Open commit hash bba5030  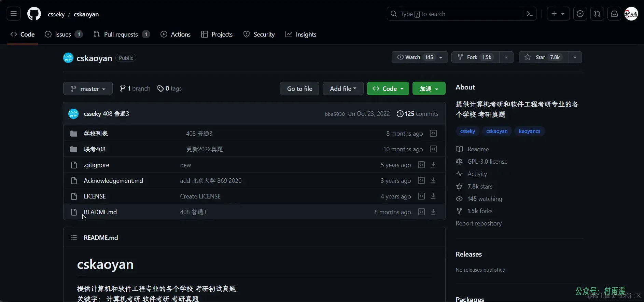coord(335,114)
